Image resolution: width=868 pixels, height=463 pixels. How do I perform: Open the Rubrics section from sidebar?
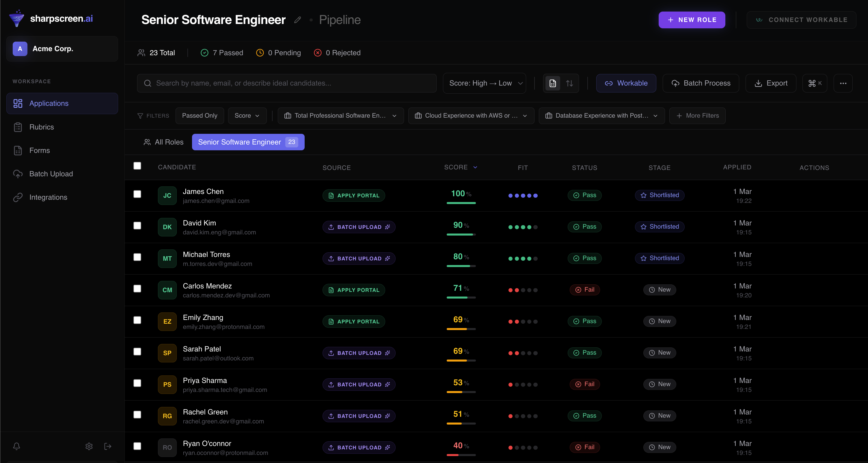[42, 127]
